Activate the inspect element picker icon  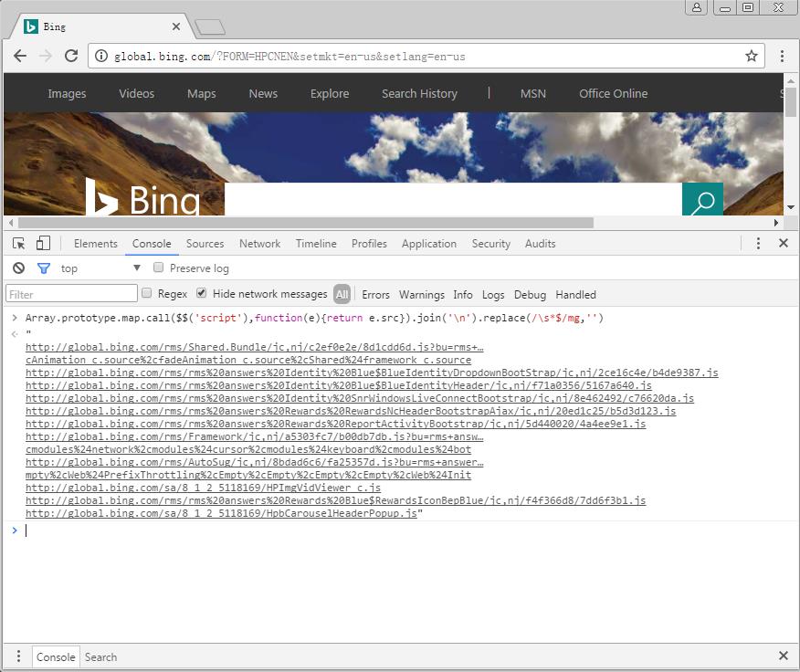pos(19,244)
